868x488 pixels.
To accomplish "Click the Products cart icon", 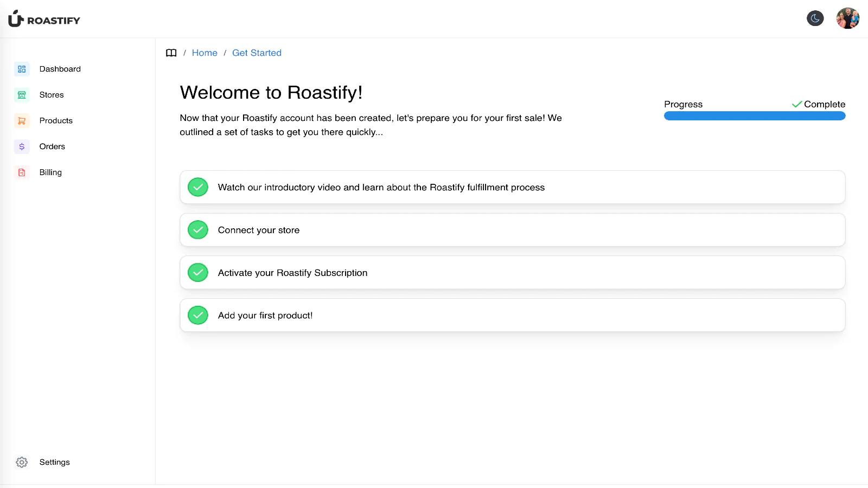I will 22,120.
